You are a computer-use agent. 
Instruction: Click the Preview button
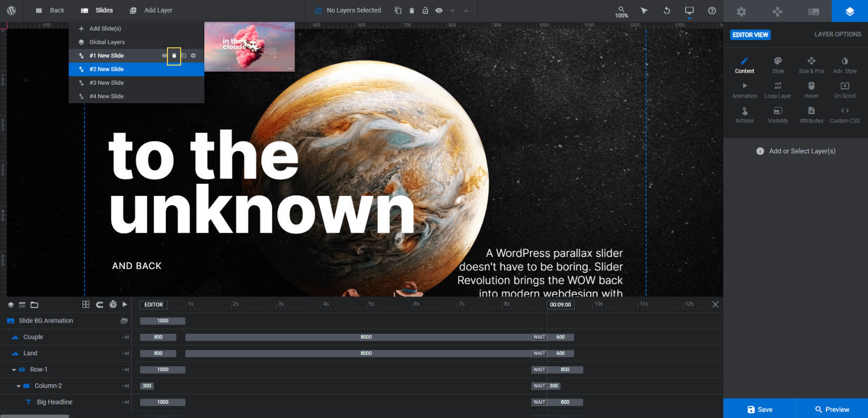tap(832, 409)
